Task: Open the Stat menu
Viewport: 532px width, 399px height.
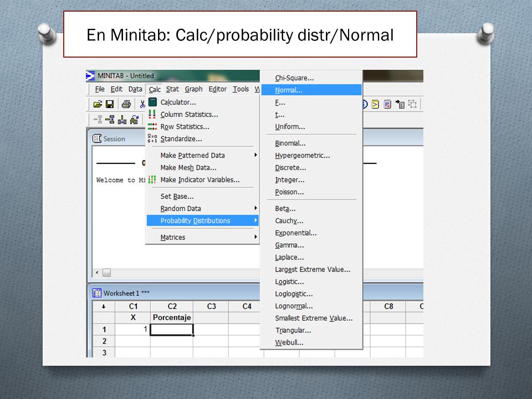Action: 172,89
